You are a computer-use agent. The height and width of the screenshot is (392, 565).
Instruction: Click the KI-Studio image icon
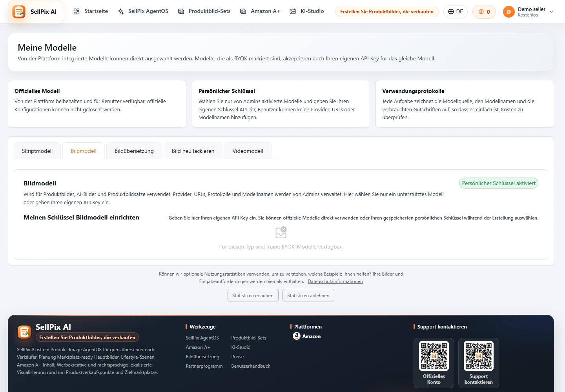pos(293,11)
